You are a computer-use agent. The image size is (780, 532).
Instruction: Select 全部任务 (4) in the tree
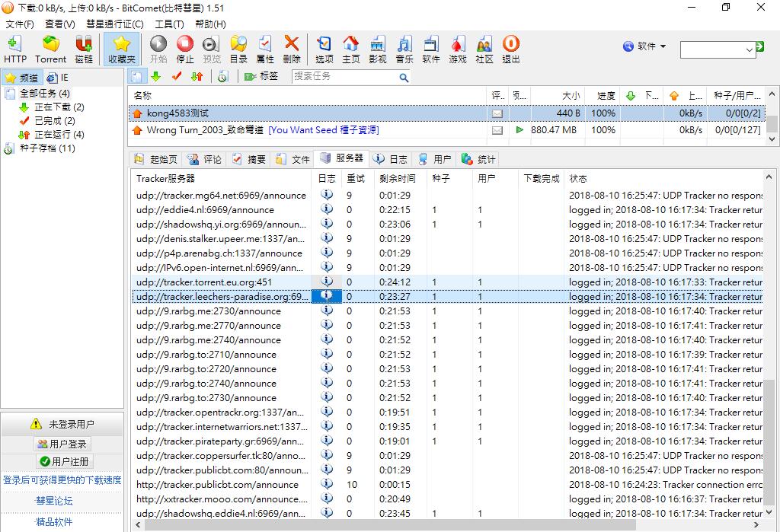click(44, 93)
